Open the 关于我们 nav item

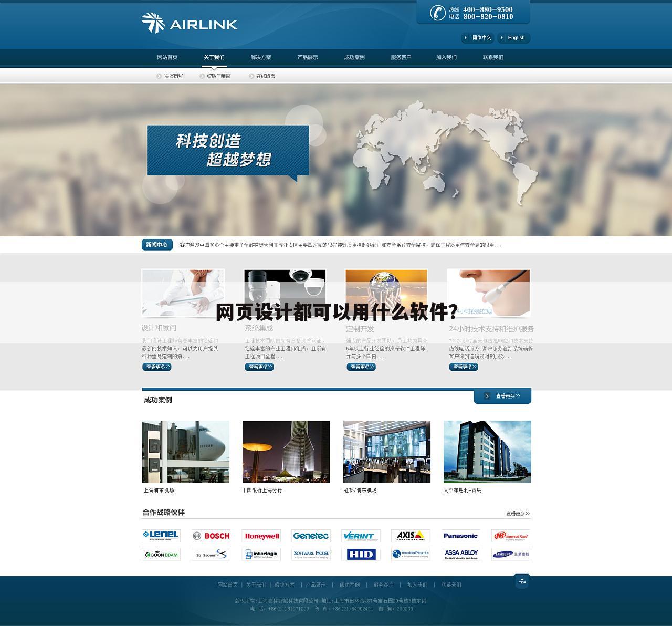(x=214, y=57)
